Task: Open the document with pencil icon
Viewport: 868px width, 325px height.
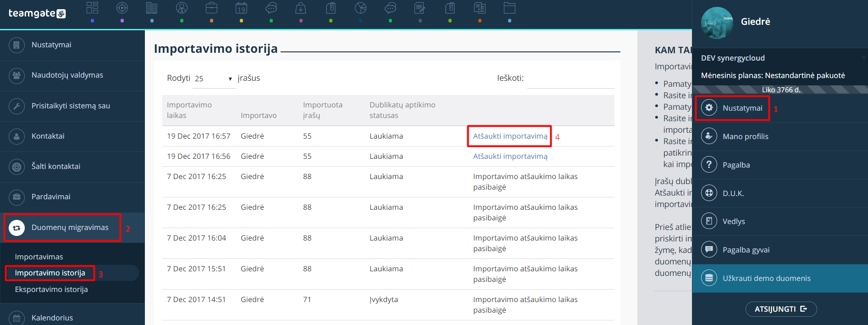Action: pyautogui.click(x=420, y=8)
